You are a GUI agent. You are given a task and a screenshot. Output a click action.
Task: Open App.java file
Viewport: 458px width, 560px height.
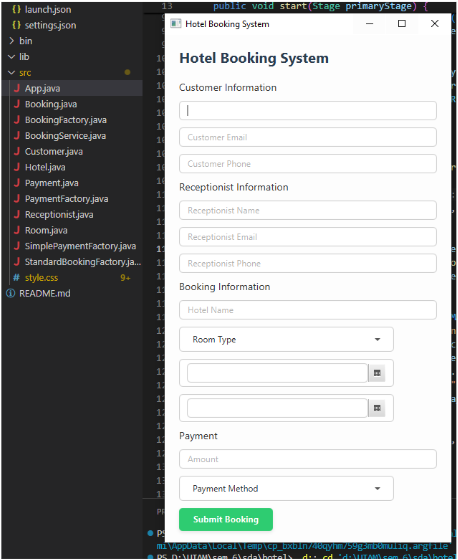pyautogui.click(x=43, y=89)
